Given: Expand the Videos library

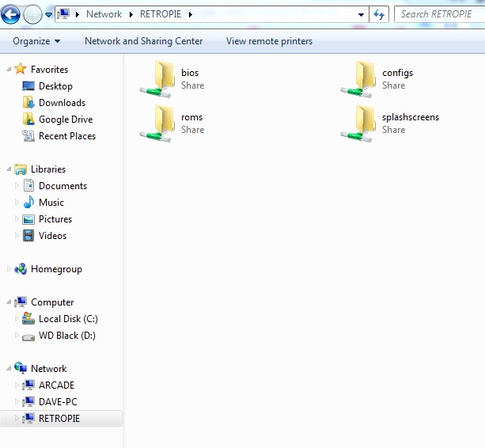Looking at the screenshot, I should 17,236.
